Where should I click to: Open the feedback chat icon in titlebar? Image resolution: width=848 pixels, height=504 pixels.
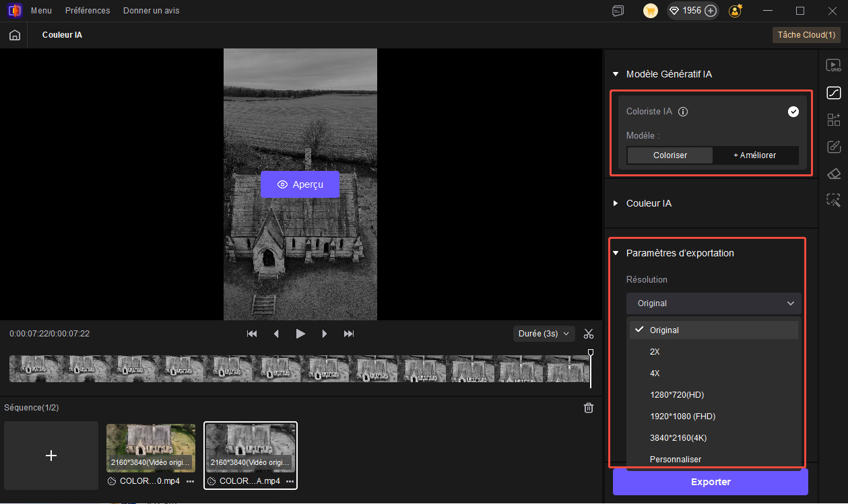618,10
